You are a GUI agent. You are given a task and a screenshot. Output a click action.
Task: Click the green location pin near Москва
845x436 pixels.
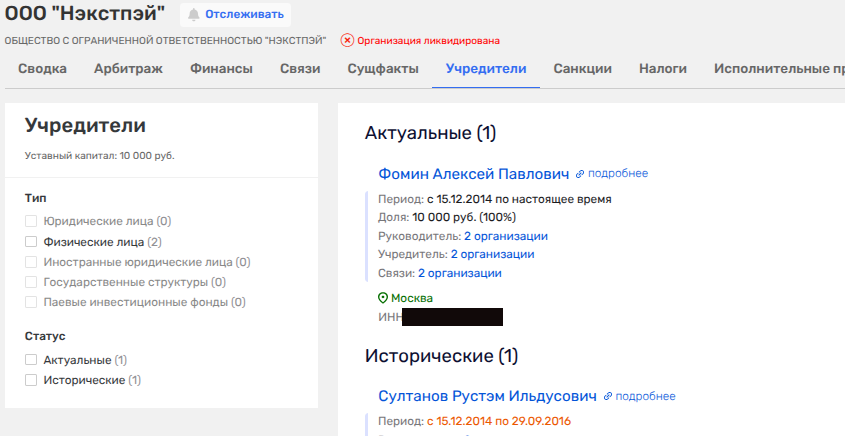[x=383, y=299]
